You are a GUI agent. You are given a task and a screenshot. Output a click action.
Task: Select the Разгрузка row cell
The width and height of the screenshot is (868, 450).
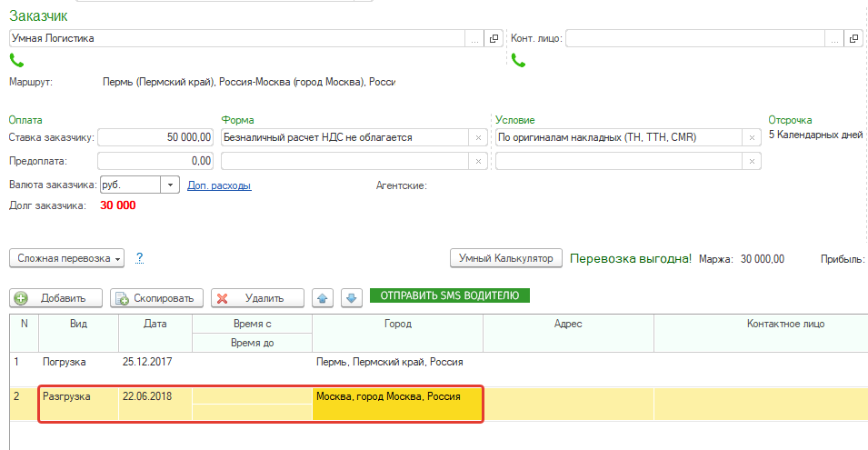tap(78, 404)
